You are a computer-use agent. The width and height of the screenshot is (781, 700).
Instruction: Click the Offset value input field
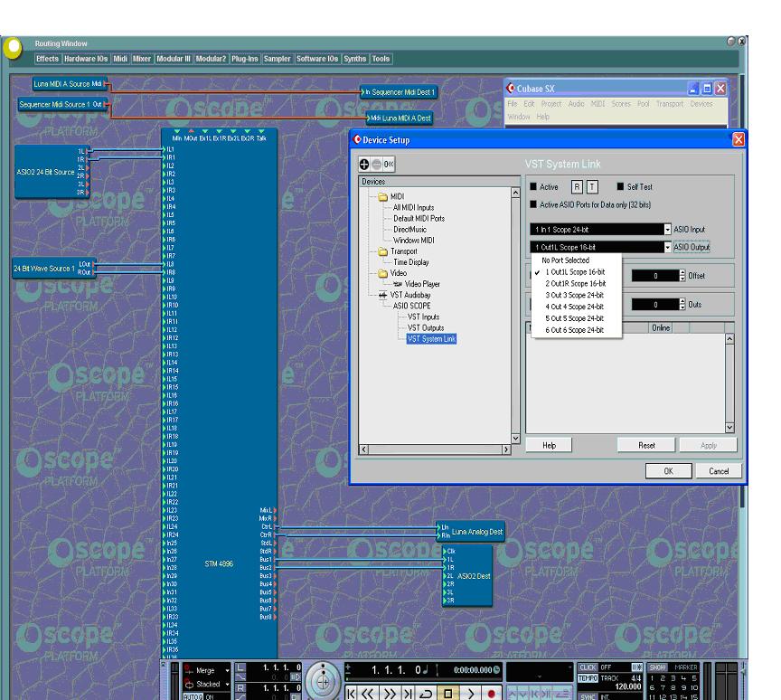tap(655, 276)
